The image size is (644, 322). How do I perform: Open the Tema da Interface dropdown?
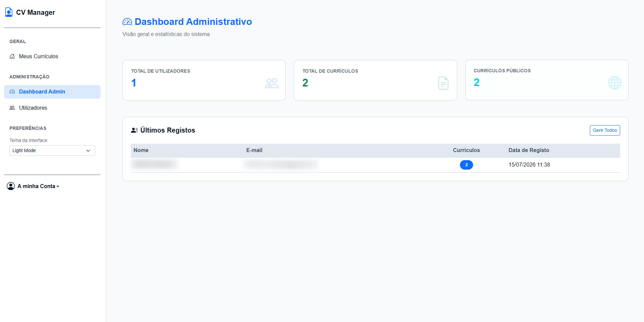pyautogui.click(x=52, y=150)
